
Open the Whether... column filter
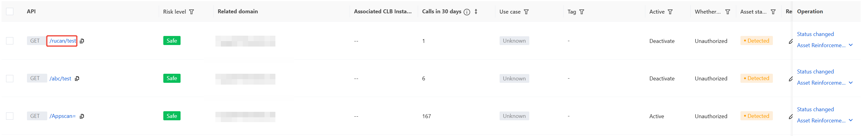click(728, 12)
